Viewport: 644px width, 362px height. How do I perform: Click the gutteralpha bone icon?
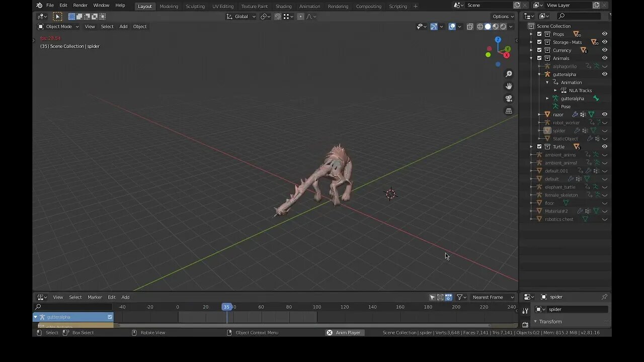[x=596, y=99]
